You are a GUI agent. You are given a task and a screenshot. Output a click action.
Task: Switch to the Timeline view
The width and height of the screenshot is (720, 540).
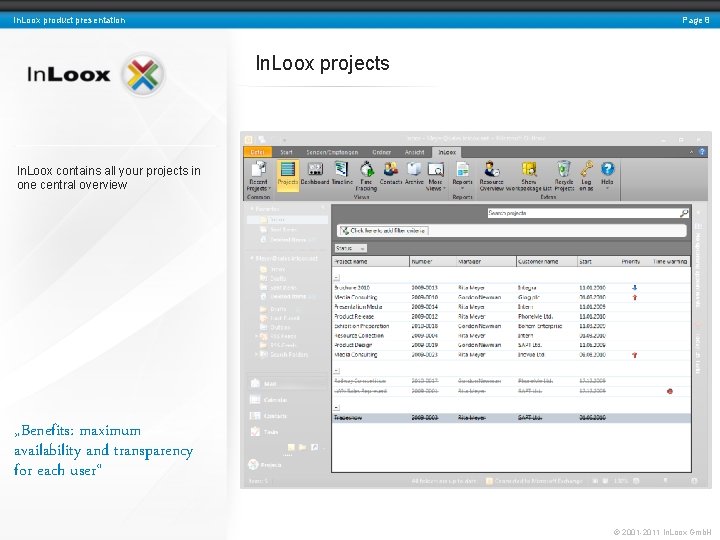pyautogui.click(x=342, y=174)
